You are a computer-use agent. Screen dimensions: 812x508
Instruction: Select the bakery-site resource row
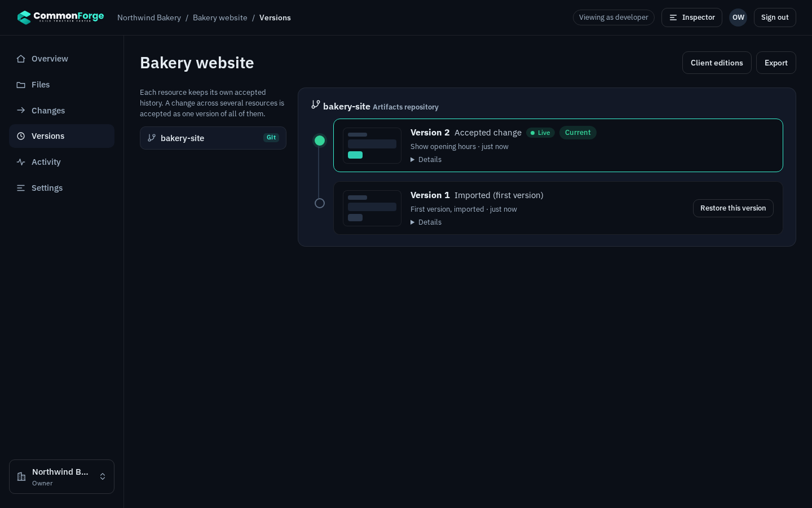213,138
